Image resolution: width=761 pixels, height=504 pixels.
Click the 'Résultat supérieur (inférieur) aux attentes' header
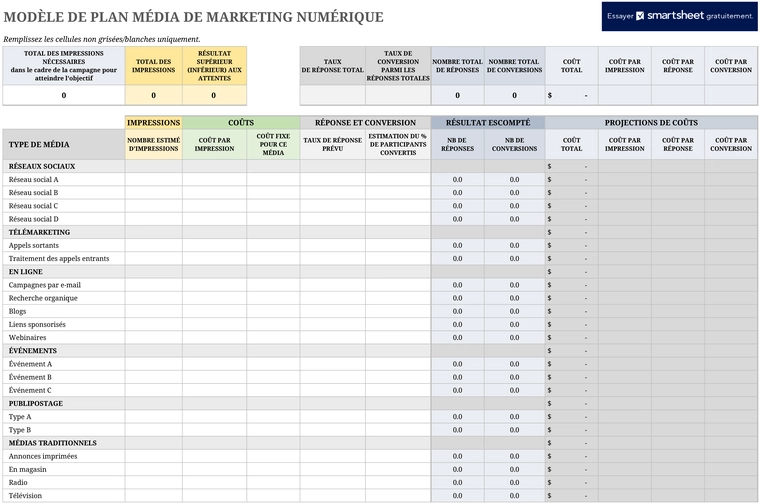click(214, 66)
